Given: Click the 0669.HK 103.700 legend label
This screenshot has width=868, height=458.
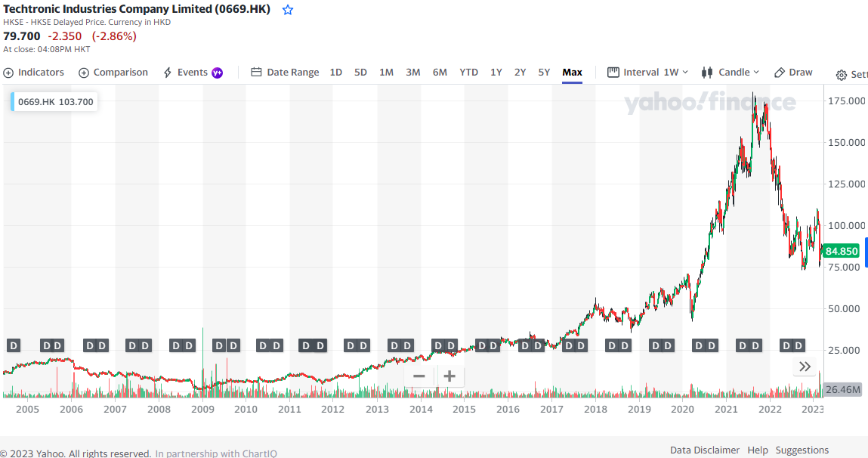Looking at the screenshot, I should pyautogui.click(x=55, y=102).
